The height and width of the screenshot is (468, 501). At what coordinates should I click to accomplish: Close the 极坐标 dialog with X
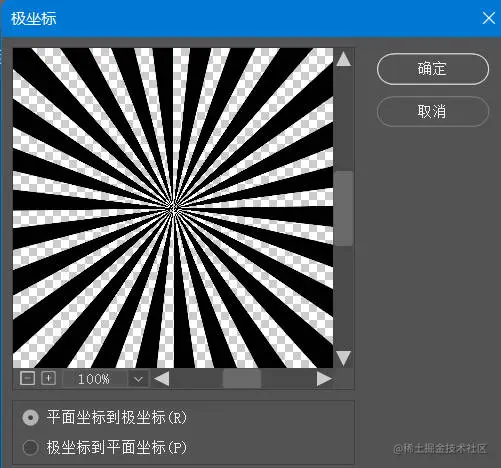click(x=488, y=18)
